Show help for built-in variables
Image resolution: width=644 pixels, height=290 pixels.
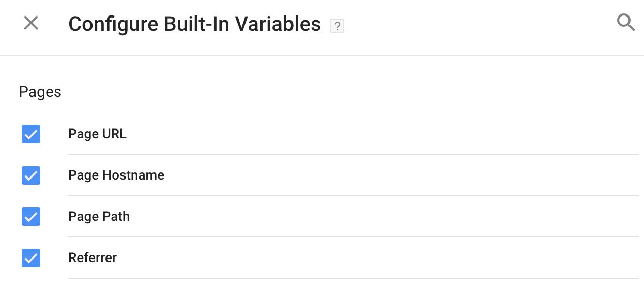[337, 26]
